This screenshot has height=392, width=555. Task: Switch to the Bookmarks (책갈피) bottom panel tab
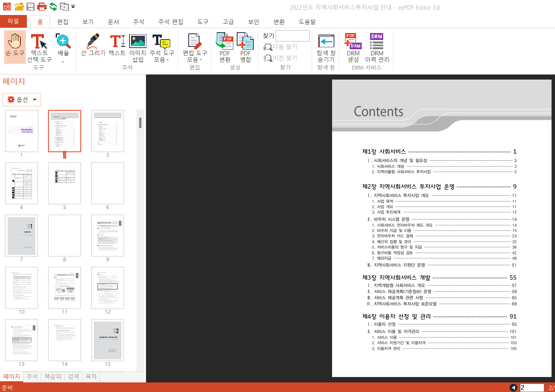[53, 377]
